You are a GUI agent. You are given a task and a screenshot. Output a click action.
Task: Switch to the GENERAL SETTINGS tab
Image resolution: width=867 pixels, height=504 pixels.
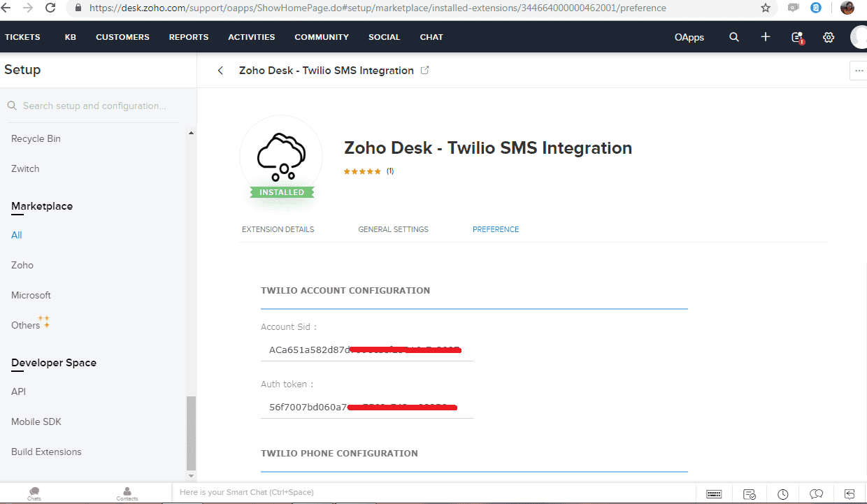coord(393,229)
